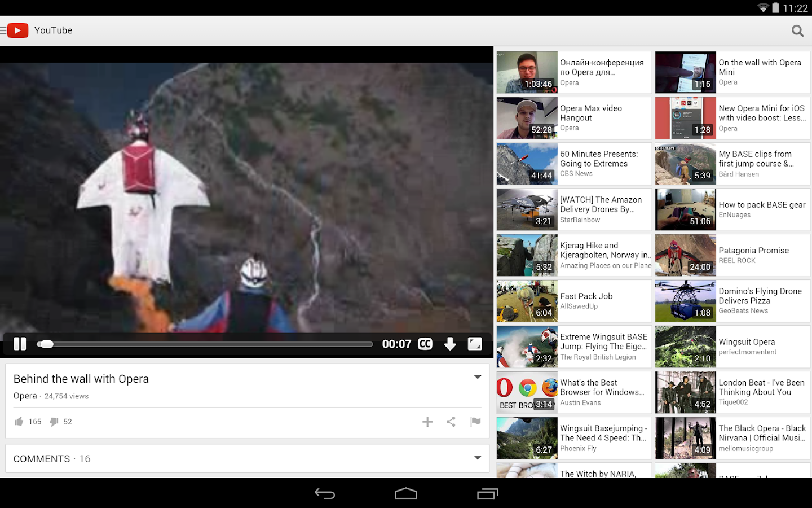812x508 pixels.
Task: Open '60 Minutes Presents: Going to Extremes'
Action: [x=574, y=164]
